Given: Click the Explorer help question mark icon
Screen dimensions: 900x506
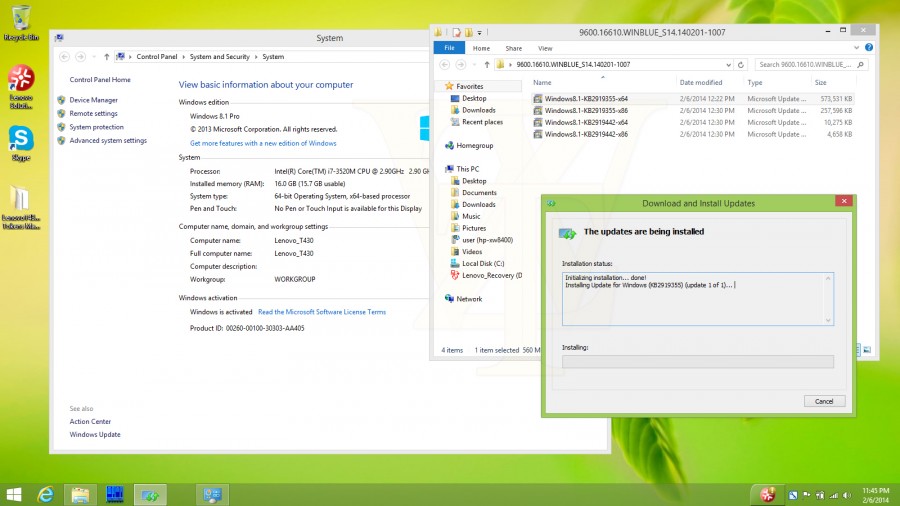Looking at the screenshot, I should click(x=868, y=48).
